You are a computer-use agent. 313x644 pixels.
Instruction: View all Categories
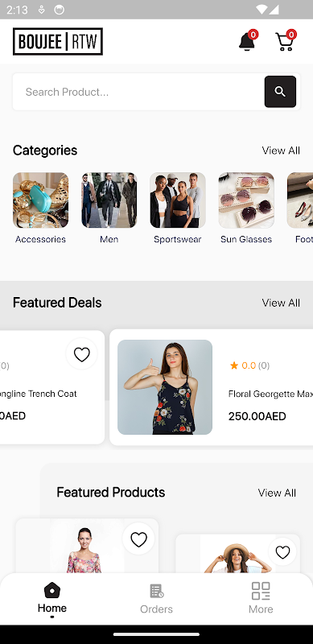click(281, 151)
